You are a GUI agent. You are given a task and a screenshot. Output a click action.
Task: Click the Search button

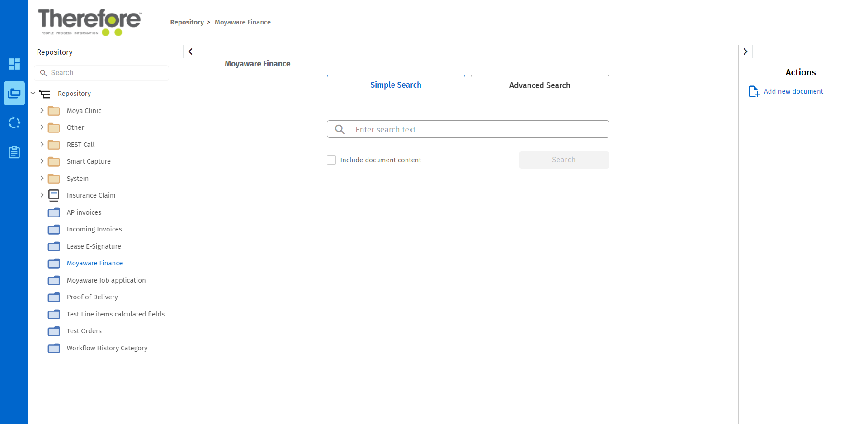tap(564, 160)
